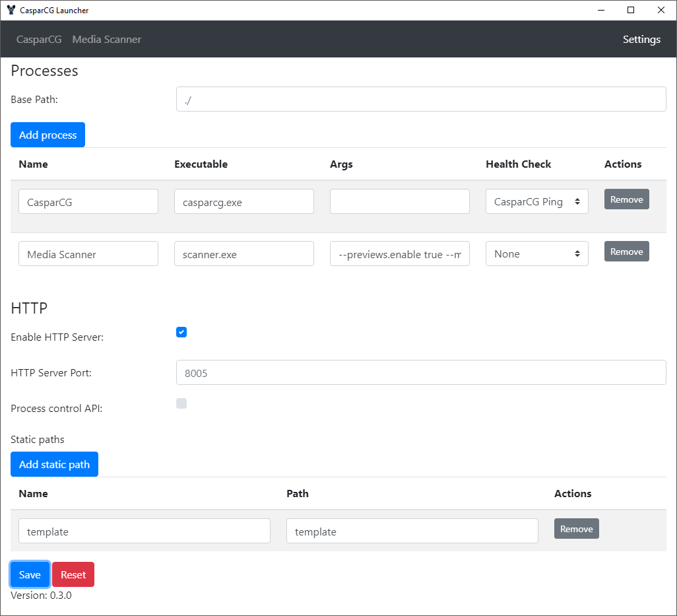
Task: Click the Path column header
Action: (x=298, y=494)
